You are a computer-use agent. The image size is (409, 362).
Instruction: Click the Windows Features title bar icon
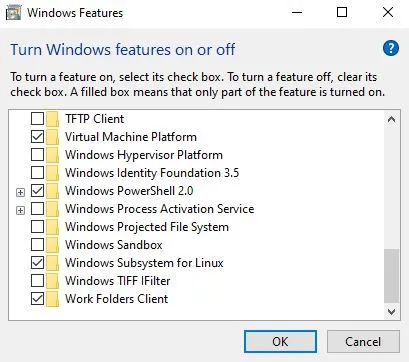[x=13, y=13]
